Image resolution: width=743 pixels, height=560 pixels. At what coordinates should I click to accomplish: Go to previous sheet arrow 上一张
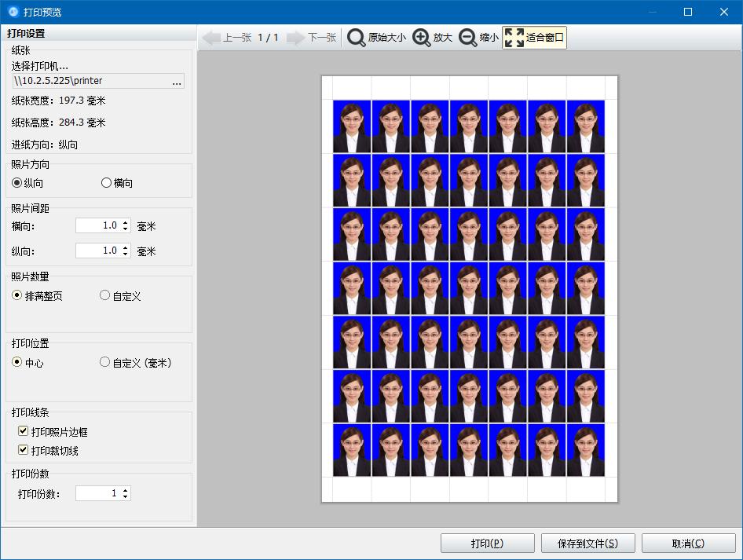pyautogui.click(x=212, y=38)
